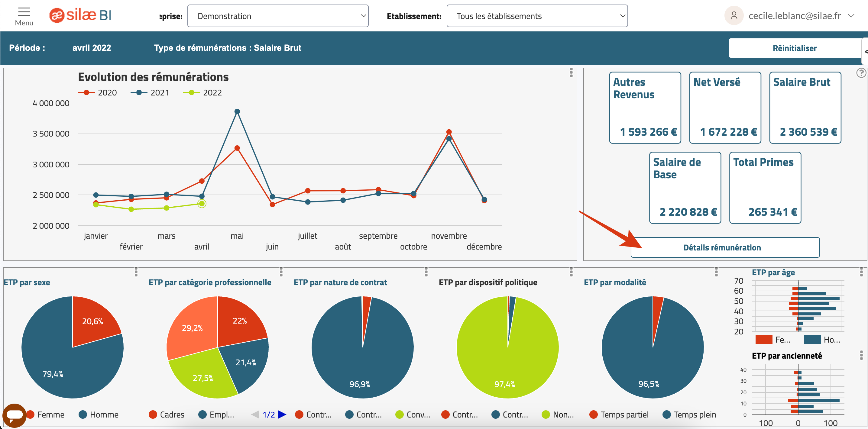Select the Salaire Brut card
This screenshot has height=429, width=868.
pos(805,108)
